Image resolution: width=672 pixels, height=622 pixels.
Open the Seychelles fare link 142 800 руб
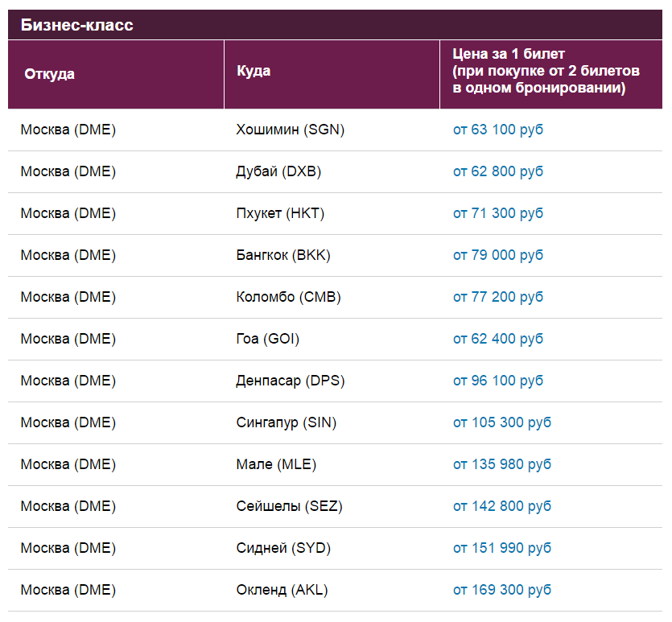tap(501, 506)
